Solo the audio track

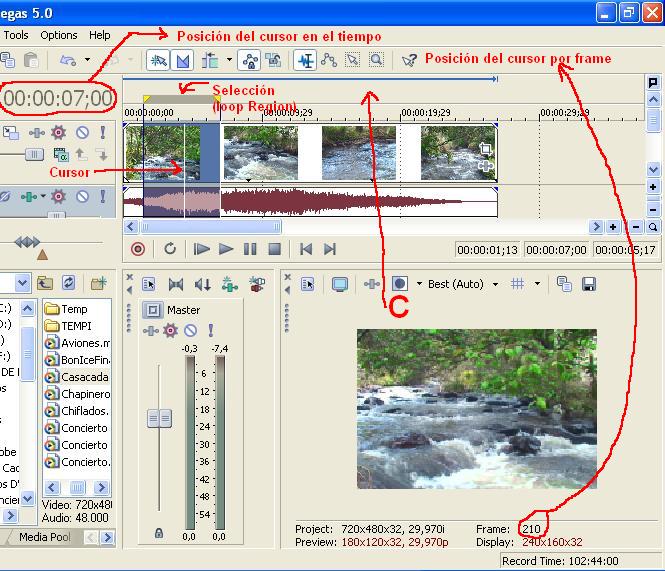tap(102, 196)
